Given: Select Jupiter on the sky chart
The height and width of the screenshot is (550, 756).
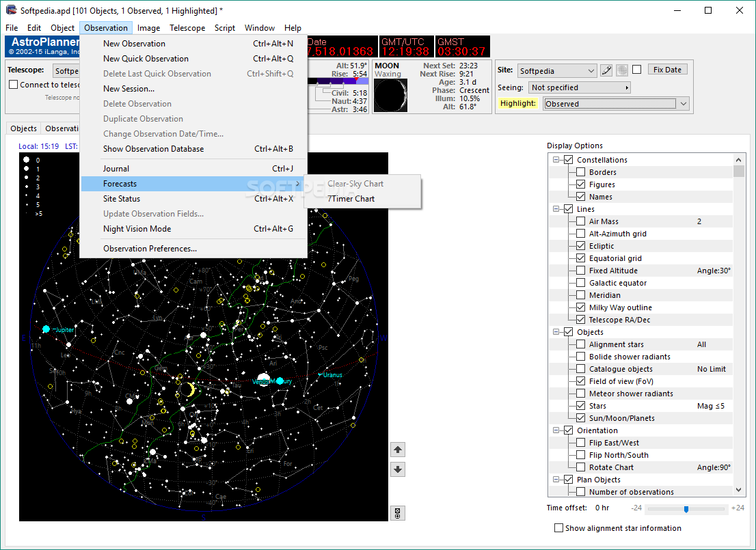Looking at the screenshot, I should (46, 329).
